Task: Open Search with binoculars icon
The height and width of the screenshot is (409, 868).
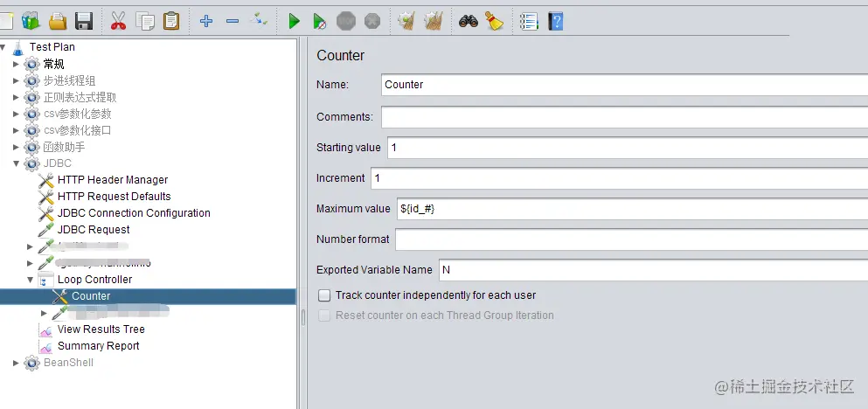Action: (x=469, y=21)
